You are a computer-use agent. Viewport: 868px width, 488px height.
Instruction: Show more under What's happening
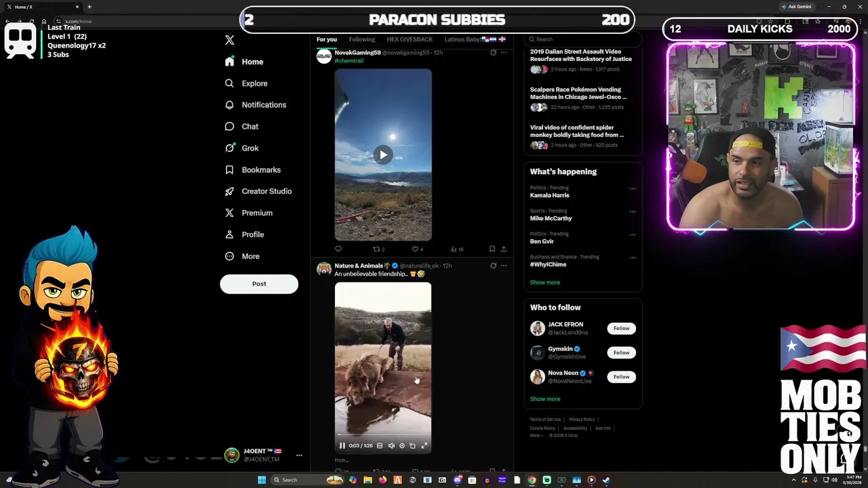545,283
